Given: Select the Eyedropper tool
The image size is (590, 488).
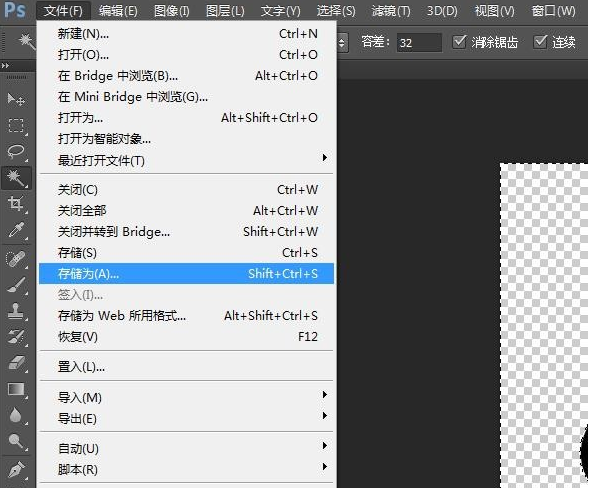Looking at the screenshot, I should [16, 230].
